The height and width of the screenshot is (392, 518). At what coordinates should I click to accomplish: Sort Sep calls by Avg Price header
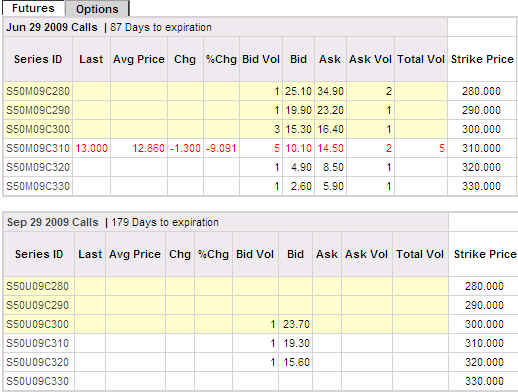point(135,254)
